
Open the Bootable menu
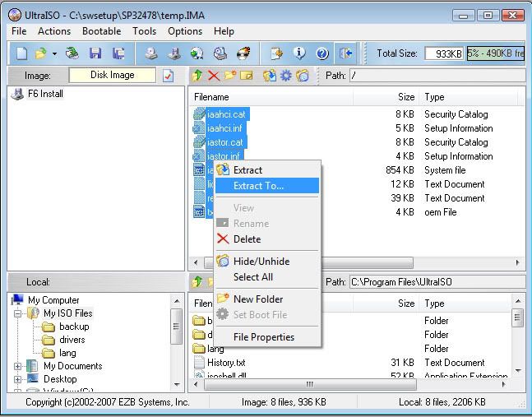click(x=102, y=31)
